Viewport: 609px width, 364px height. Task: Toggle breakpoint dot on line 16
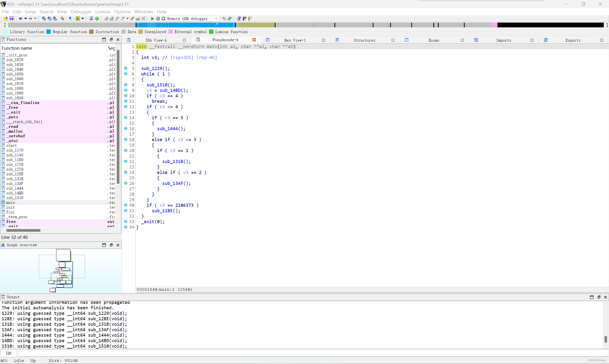126,128
